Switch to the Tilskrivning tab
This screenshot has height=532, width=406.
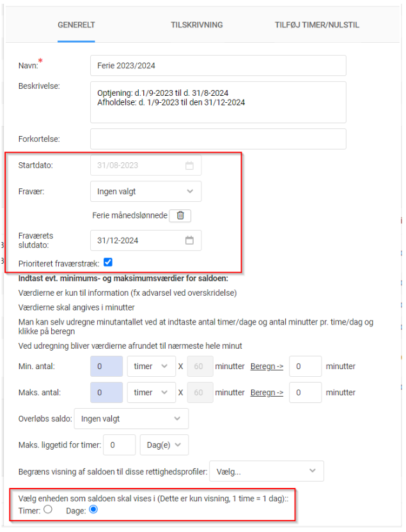tap(196, 25)
